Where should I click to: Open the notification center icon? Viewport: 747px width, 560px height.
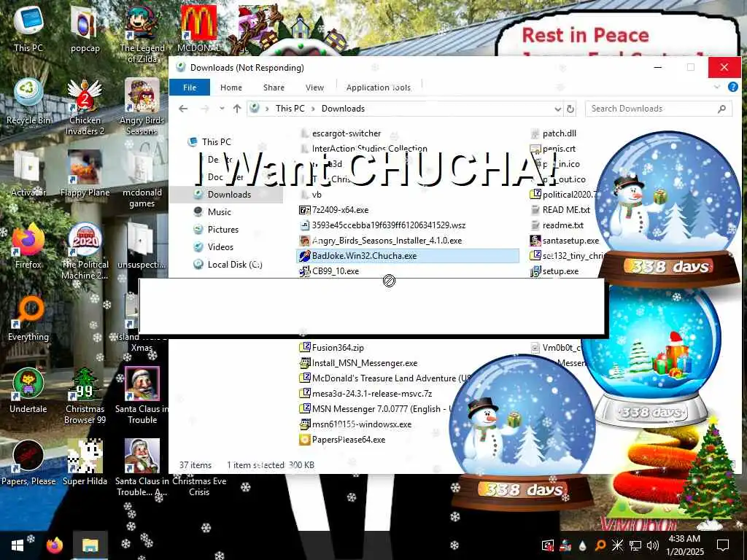[723, 545]
